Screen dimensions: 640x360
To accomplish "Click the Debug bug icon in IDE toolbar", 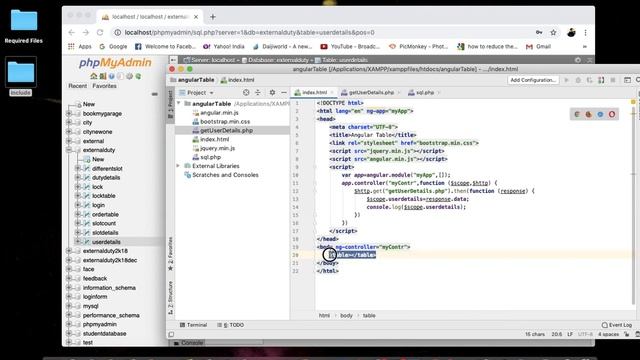I will [578, 80].
